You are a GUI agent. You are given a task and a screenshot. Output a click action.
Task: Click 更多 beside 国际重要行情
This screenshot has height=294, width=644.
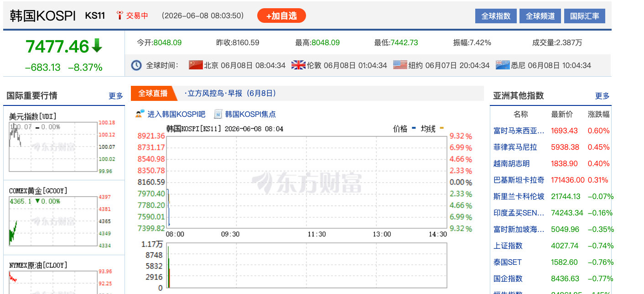pyautogui.click(x=116, y=96)
